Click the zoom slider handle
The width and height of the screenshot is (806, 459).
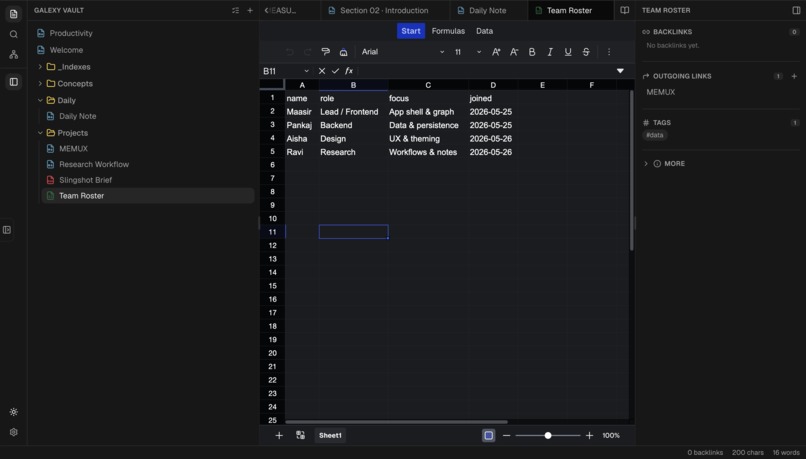pos(548,435)
